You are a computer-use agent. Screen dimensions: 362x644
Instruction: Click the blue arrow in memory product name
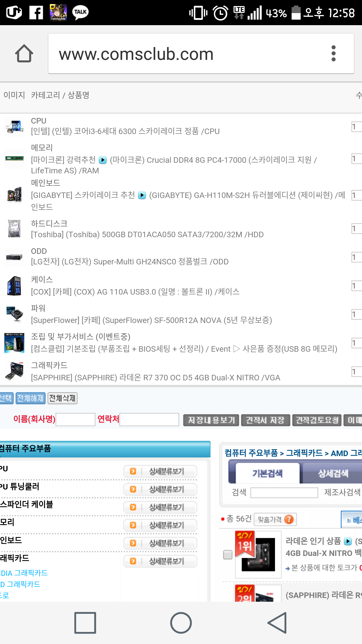pyautogui.click(x=103, y=160)
